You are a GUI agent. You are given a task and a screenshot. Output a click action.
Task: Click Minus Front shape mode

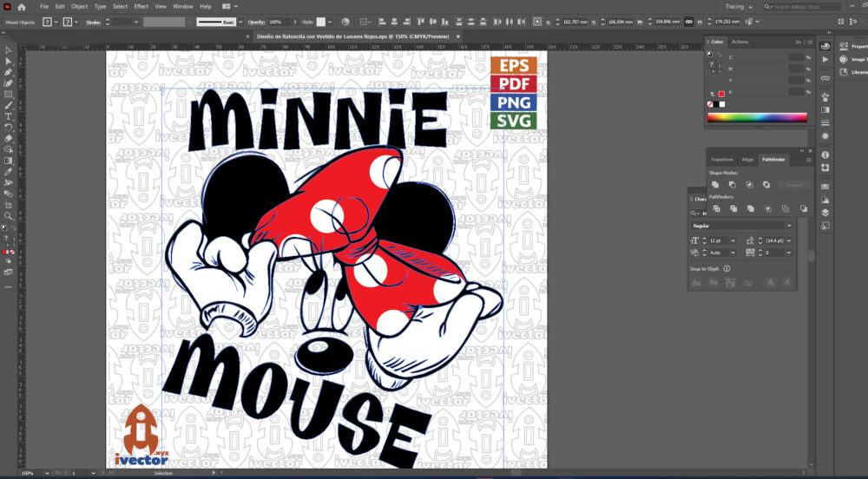733,184
